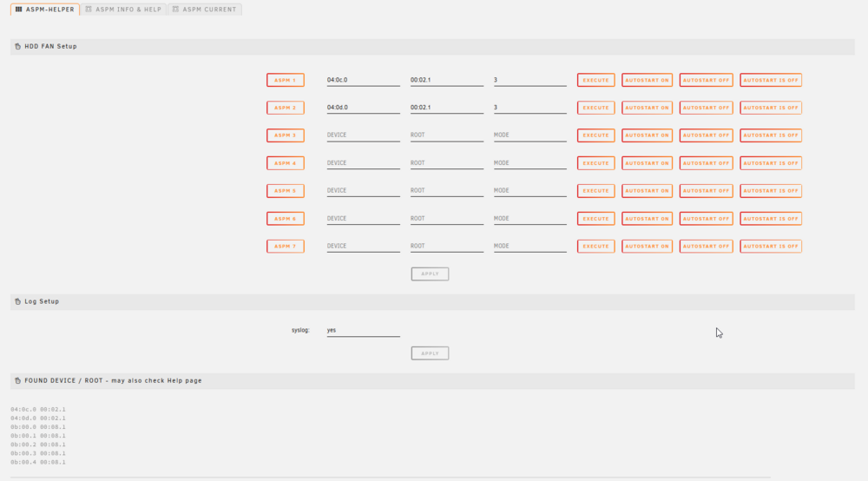Focus ASPM 4 DEVICE field
This screenshot has height=481, width=868.
click(x=363, y=163)
